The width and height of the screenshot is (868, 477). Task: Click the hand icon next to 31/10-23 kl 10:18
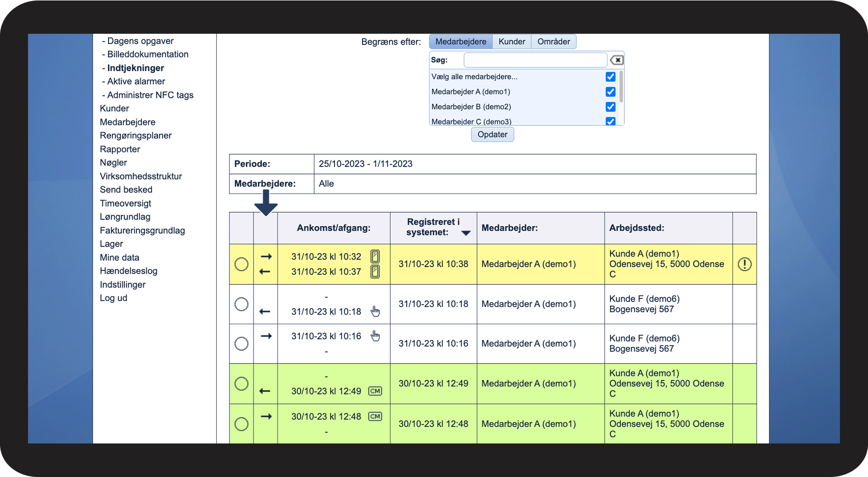375,311
